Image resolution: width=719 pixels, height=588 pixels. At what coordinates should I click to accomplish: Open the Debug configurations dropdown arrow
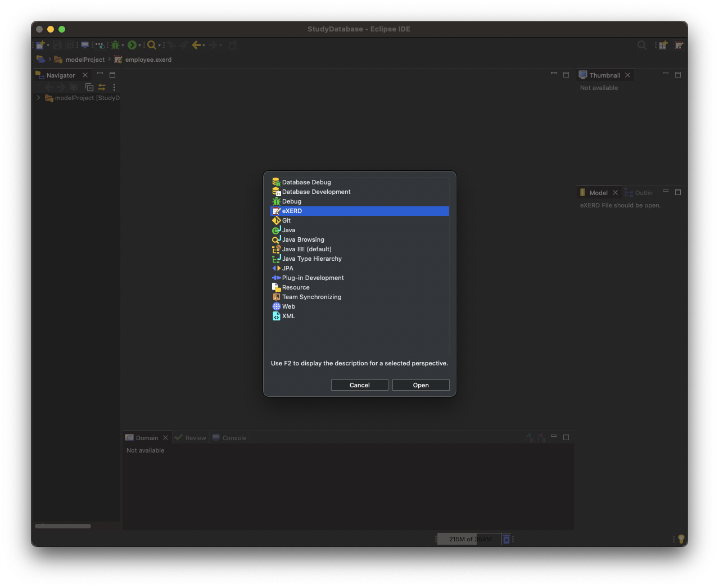tap(123, 46)
